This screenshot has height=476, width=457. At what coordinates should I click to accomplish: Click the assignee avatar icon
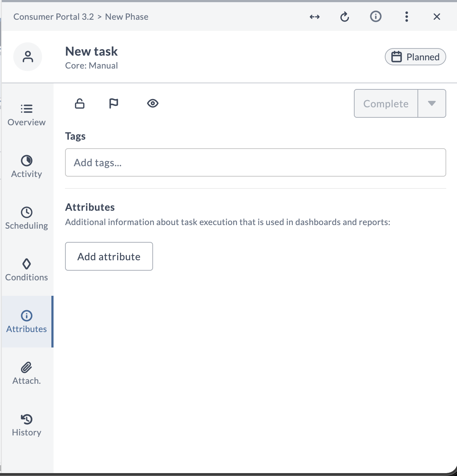28,57
